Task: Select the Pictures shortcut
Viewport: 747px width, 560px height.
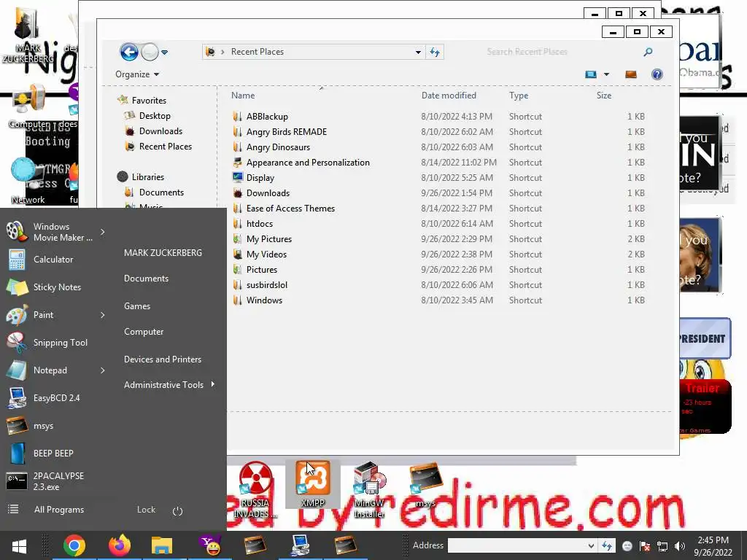Action: [x=262, y=270]
